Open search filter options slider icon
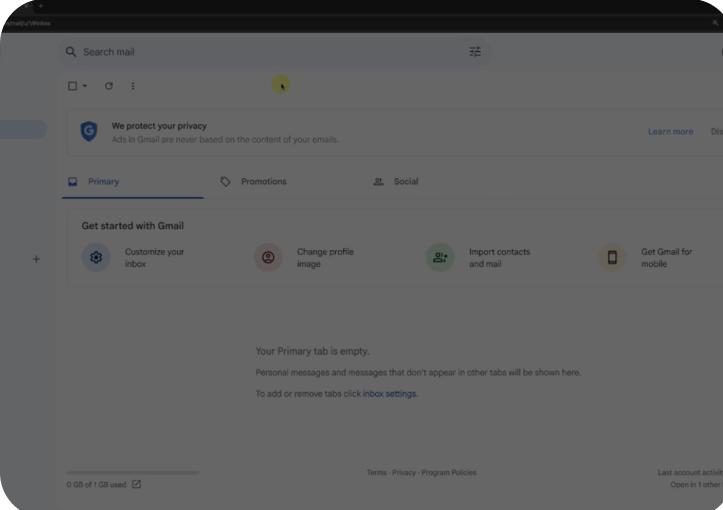Viewport: 723px width, 510px height. (x=475, y=52)
